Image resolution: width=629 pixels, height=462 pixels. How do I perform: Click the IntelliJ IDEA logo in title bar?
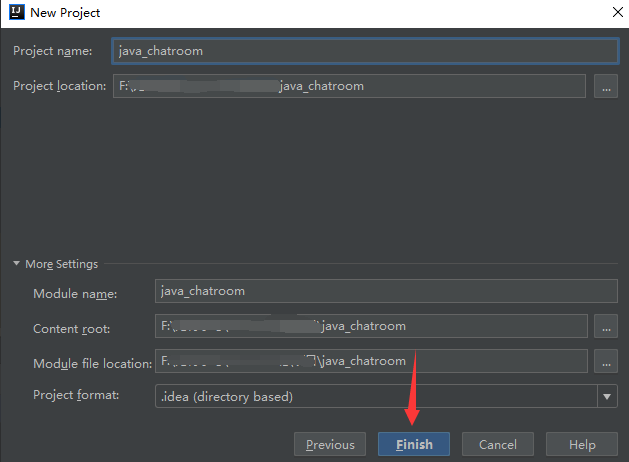pyautogui.click(x=17, y=12)
